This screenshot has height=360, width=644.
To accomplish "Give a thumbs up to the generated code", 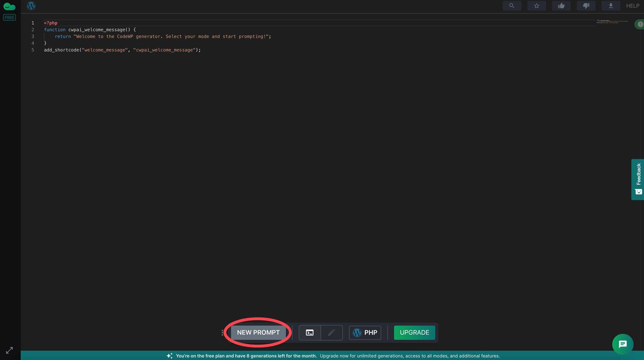I will [x=561, y=6].
